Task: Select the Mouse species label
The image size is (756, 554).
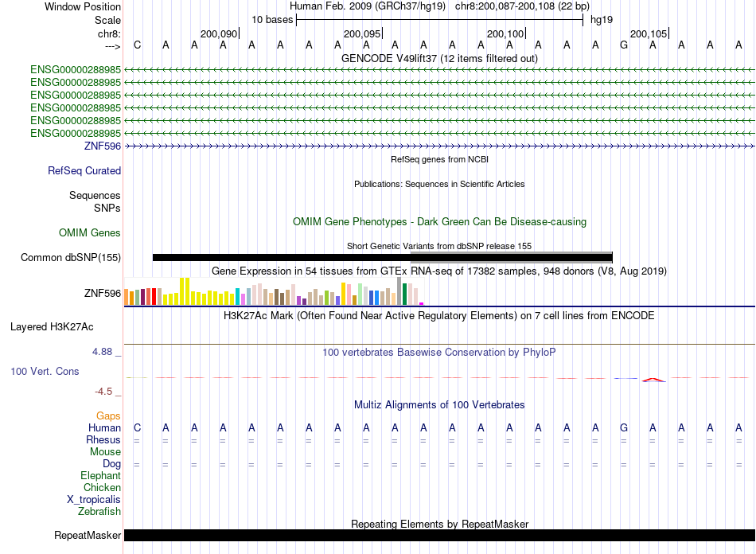Action: [x=105, y=452]
